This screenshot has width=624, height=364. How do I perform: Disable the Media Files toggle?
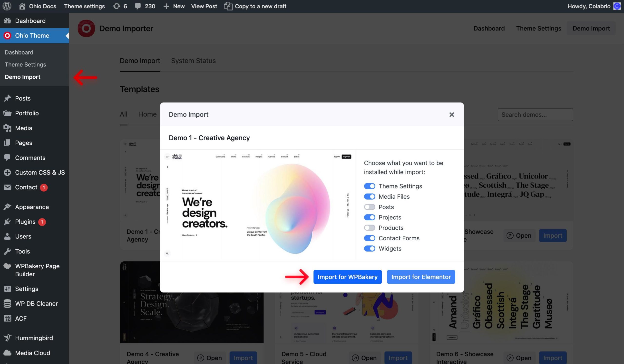click(x=370, y=196)
